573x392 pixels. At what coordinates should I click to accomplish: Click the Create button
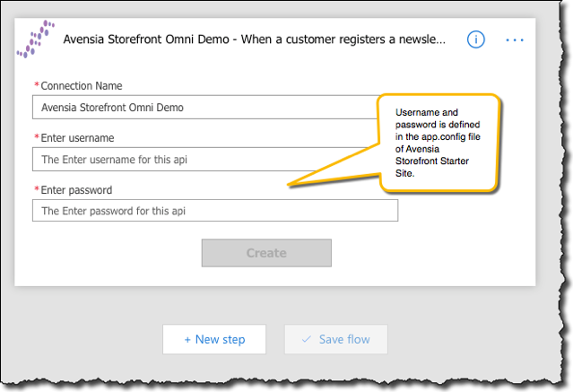pyautogui.click(x=266, y=253)
